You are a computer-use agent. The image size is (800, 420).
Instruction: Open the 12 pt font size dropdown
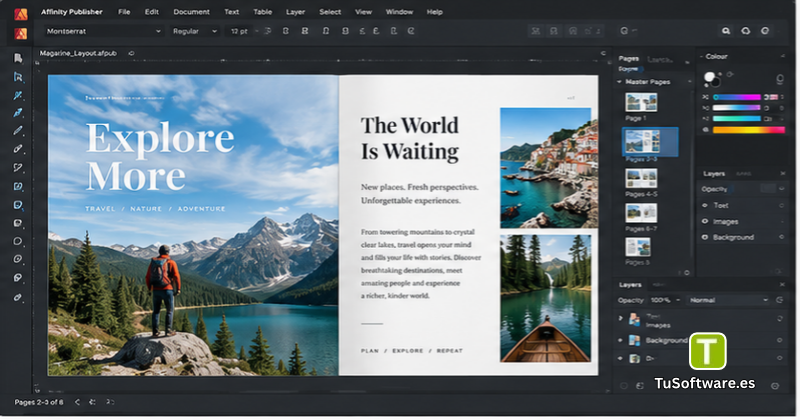click(256, 31)
